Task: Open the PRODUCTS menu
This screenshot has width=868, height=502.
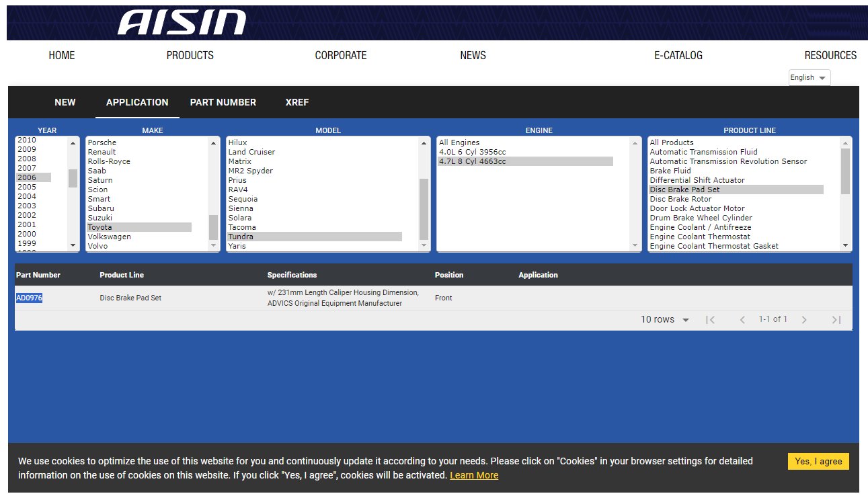Action: tap(190, 56)
